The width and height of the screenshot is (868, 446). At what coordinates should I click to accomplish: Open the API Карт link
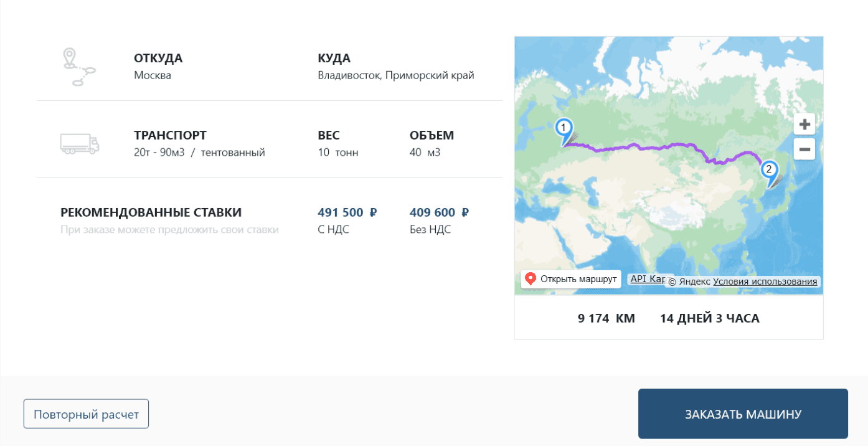(648, 279)
